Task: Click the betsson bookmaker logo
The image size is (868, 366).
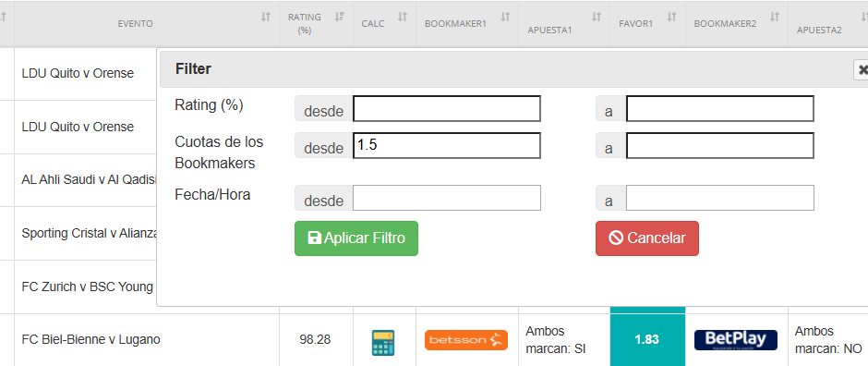Action: [x=466, y=339]
